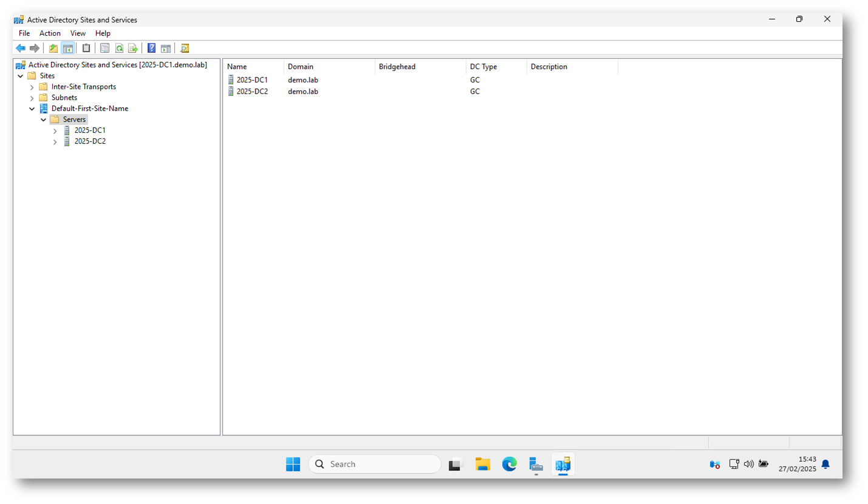Click the Find magnifier toolbar icon

point(185,49)
